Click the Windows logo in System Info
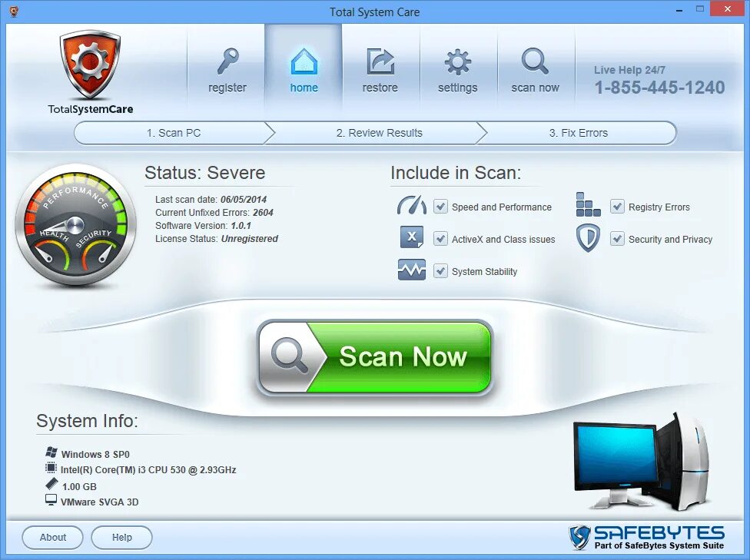This screenshot has height=560, width=750. [x=51, y=452]
